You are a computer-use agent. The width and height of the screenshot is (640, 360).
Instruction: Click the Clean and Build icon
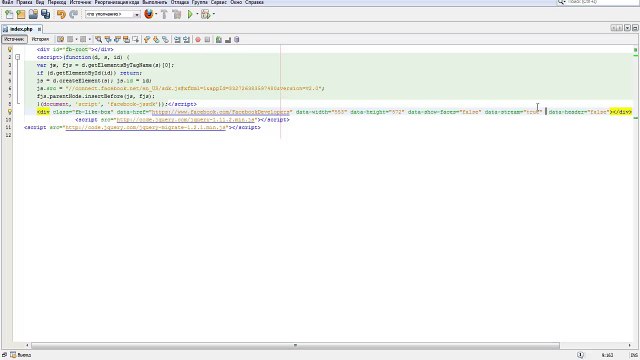tap(177, 15)
